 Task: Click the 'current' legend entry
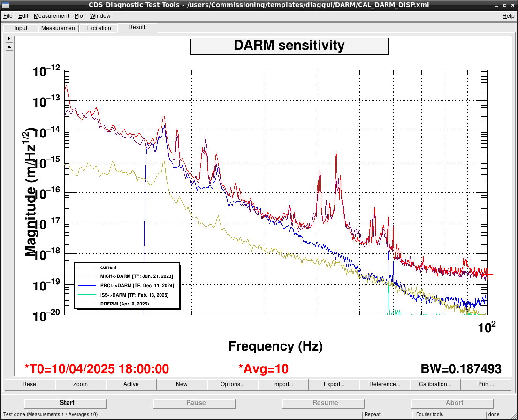pyautogui.click(x=108, y=267)
